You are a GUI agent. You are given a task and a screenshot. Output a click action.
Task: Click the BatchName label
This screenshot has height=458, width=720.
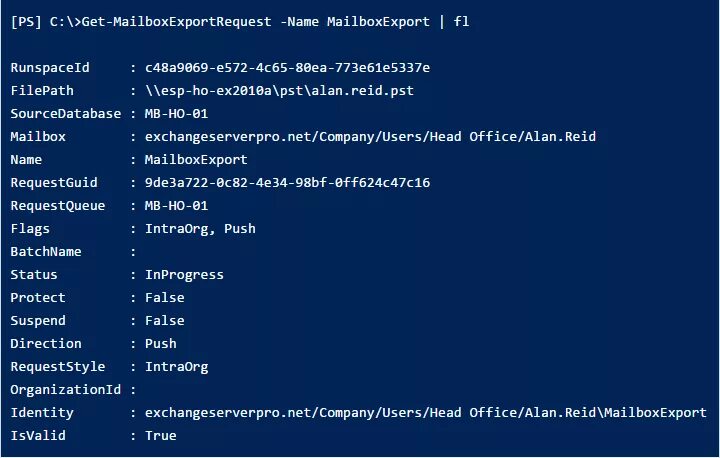pyautogui.click(x=46, y=252)
